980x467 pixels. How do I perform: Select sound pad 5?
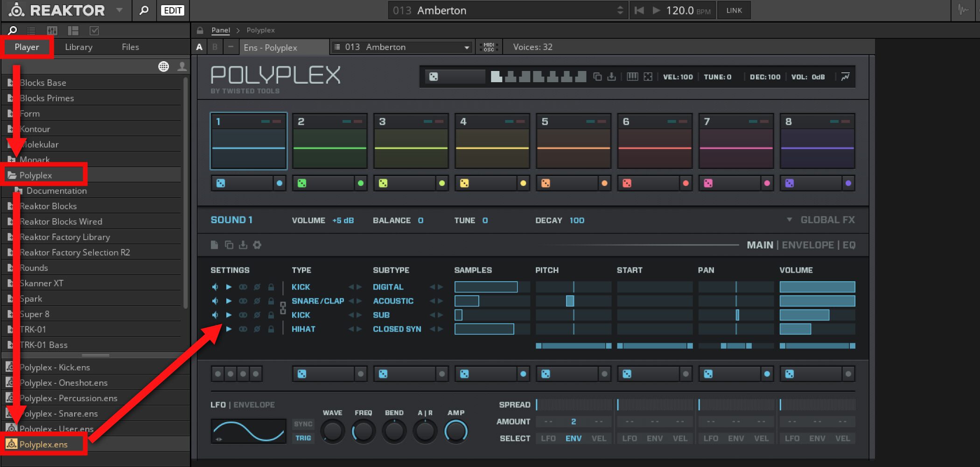[x=574, y=141]
